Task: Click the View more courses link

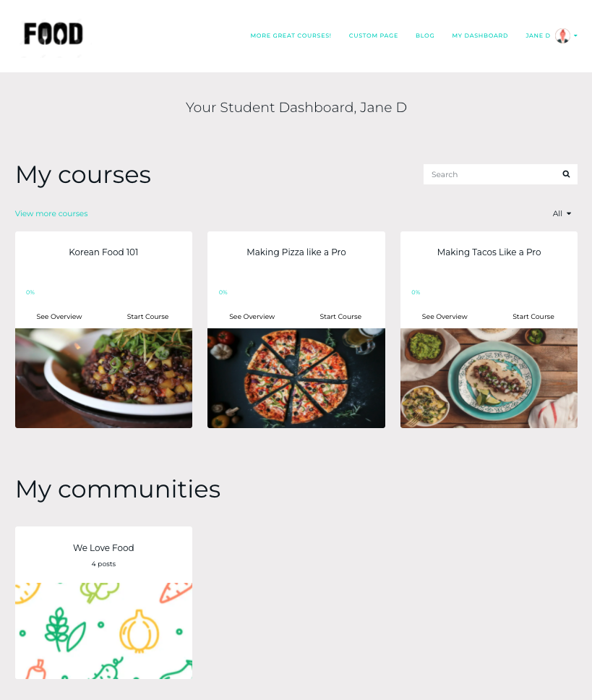Action: 51,213
